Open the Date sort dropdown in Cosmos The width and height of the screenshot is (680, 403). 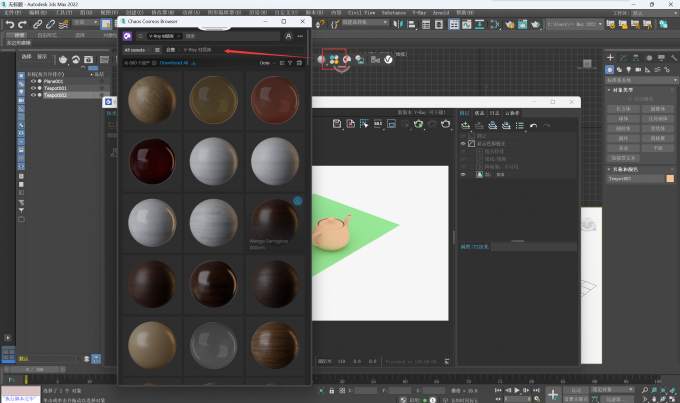pyautogui.click(x=267, y=63)
